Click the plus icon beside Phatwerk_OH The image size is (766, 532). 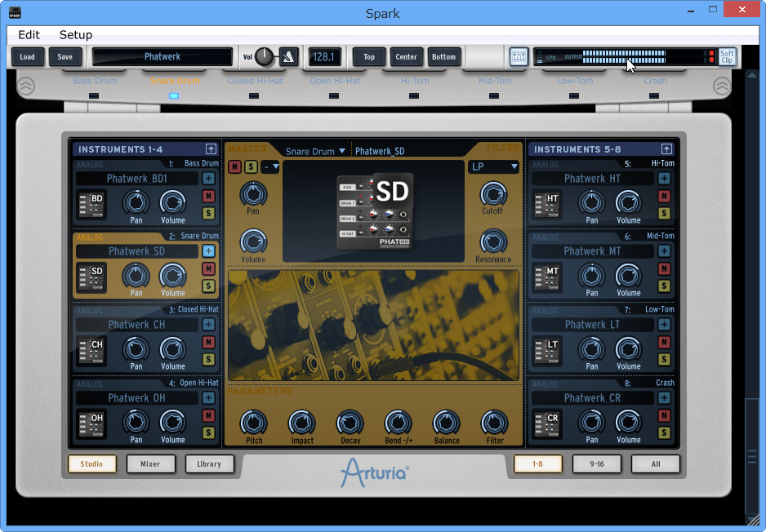pos(208,397)
